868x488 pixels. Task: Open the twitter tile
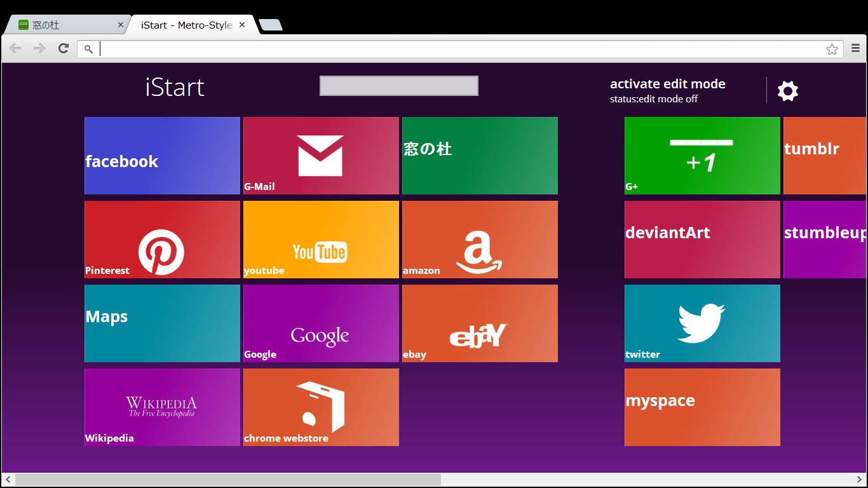pos(702,323)
